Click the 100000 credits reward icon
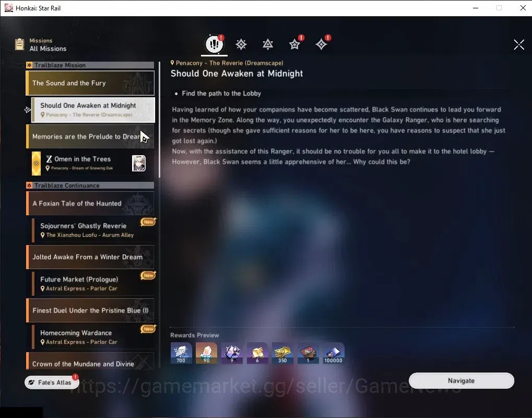This screenshot has height=418, width=532. pyautogui.click(x=334, y=353)
